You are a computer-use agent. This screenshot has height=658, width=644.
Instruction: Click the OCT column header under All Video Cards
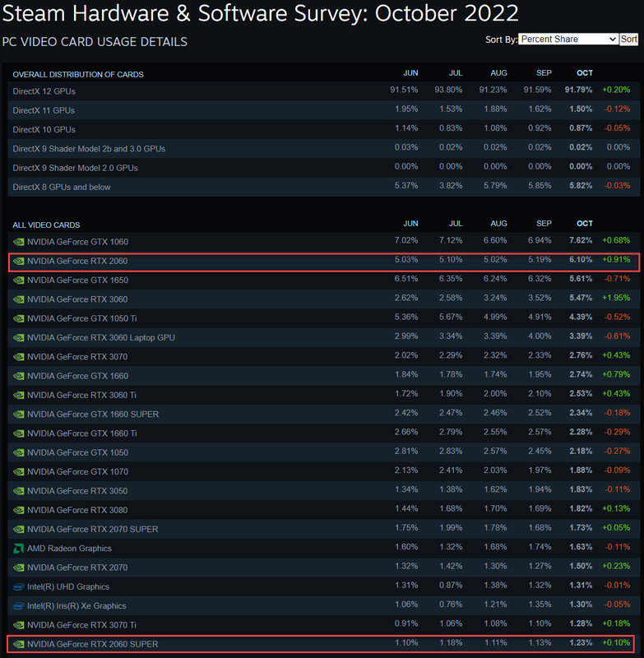coord(584,224)
